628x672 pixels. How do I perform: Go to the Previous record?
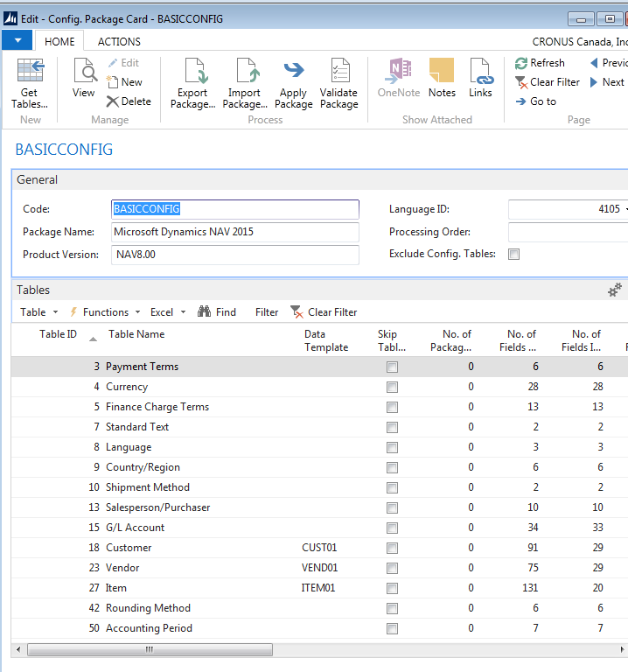coord(608,63)
